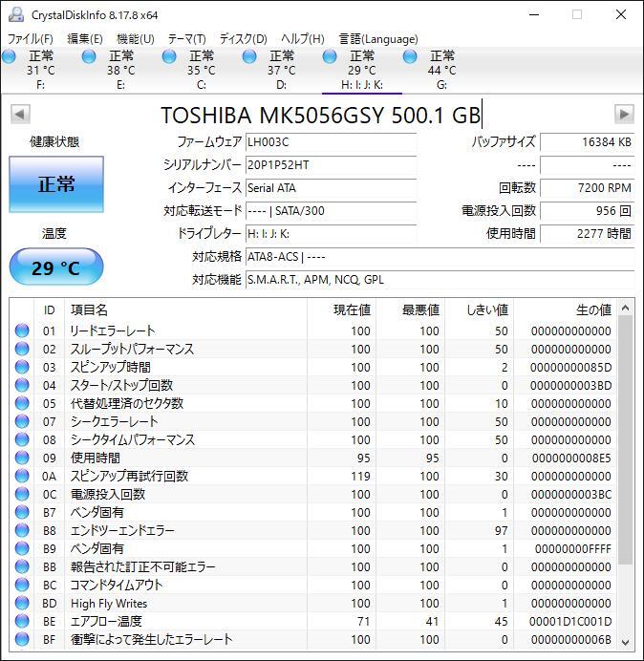Click disk title TOSHIBA MK5056GSY 500.1 GB
644x661 pixels.
[x=320, y=115]
